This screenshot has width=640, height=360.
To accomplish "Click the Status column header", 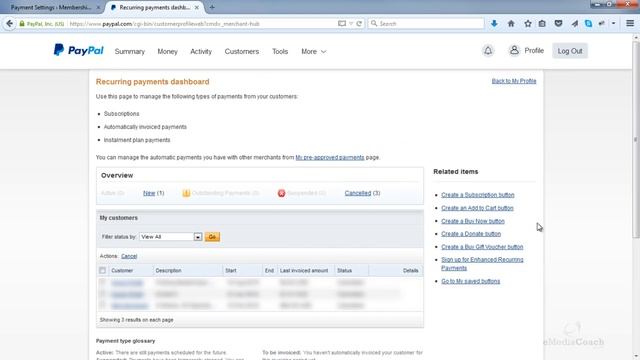I will coord(344,270).
